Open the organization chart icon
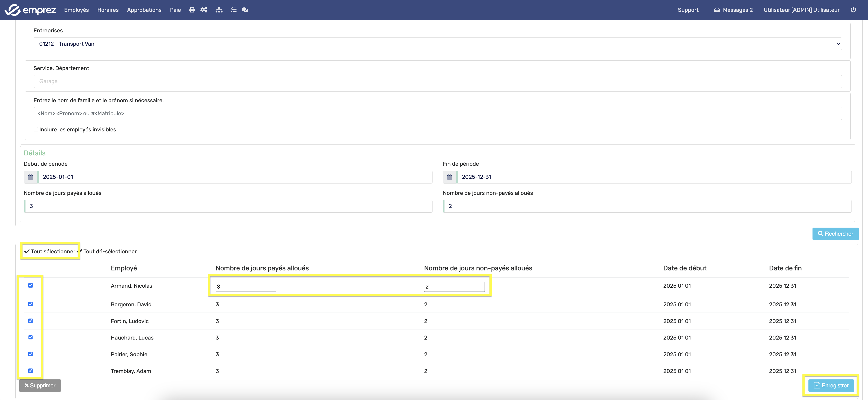868x400 pixels. click(219, 10)
